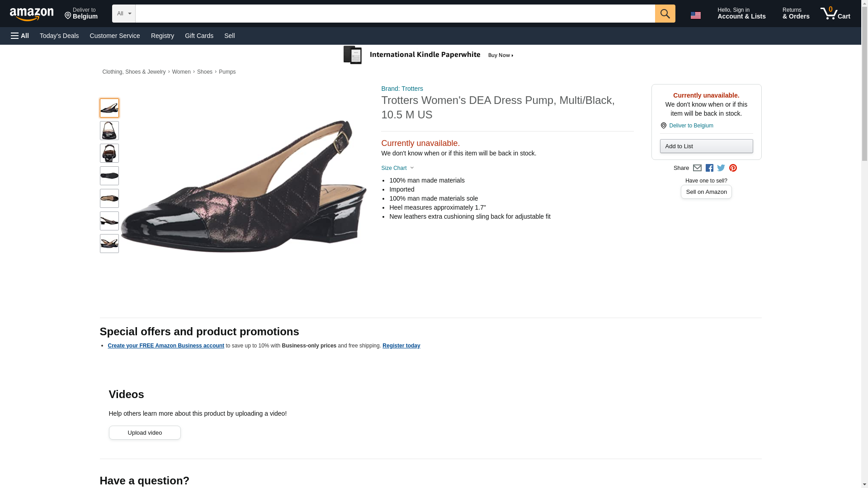Choose language via US flag icon
This screenshot has height=488, width=868.
click(x=695, y=15)
